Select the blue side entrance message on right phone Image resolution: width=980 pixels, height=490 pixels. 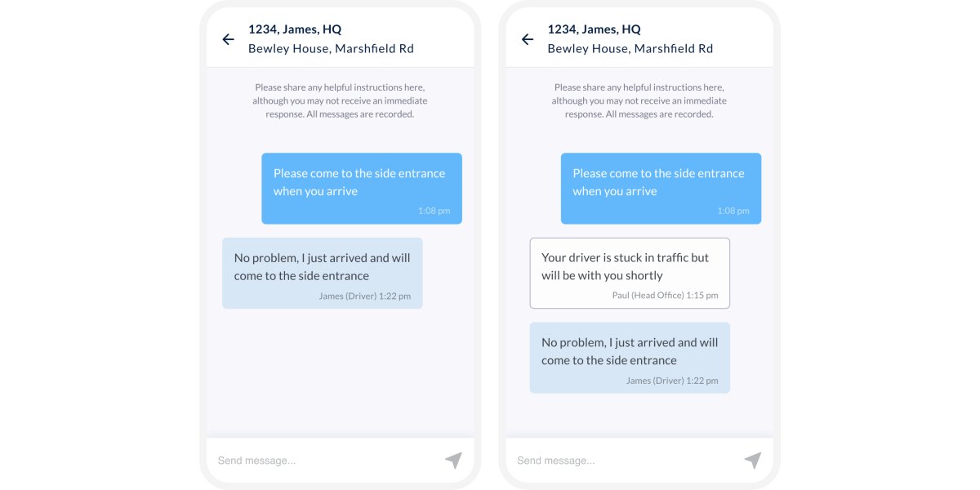(x=661, y=181)
